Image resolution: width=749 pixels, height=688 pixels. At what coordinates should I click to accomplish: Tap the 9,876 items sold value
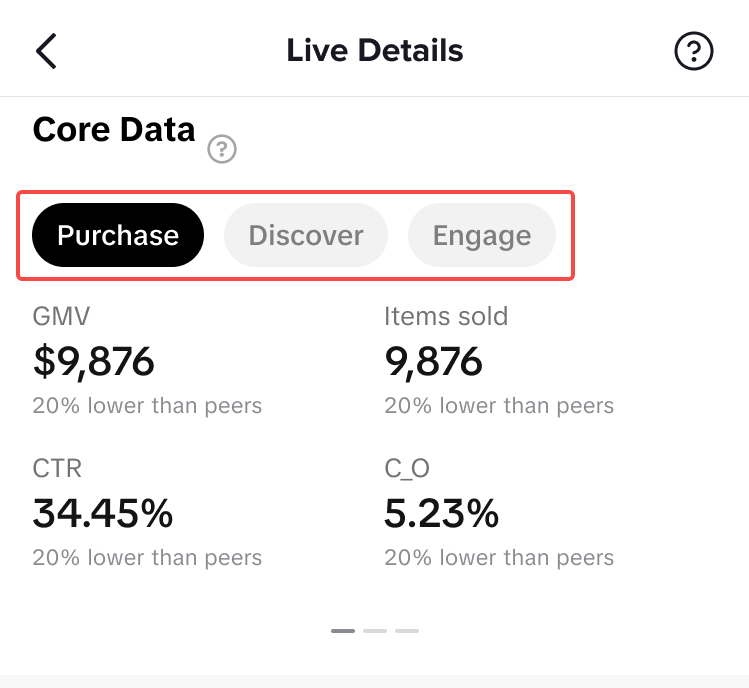coord(433,362)
